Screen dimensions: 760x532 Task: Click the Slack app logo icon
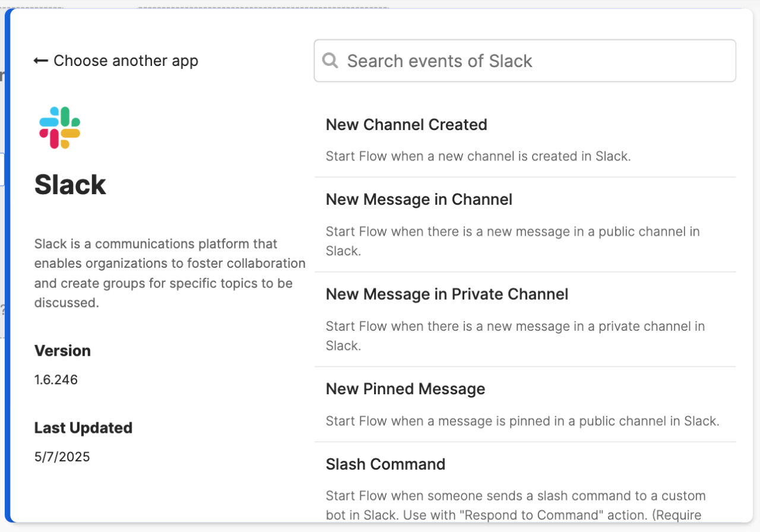click(x=58, y=127)
